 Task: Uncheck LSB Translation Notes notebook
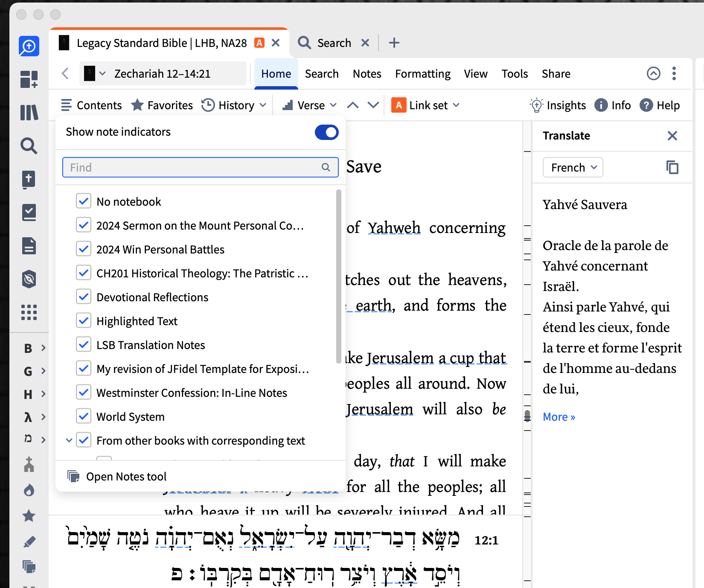pos(84,344)
